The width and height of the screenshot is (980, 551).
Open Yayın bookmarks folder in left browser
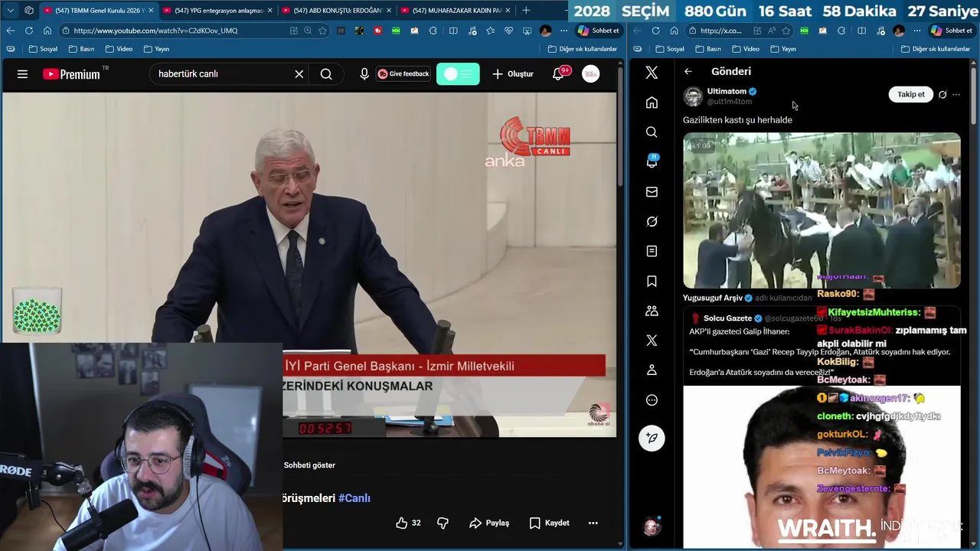click(156, 49)
